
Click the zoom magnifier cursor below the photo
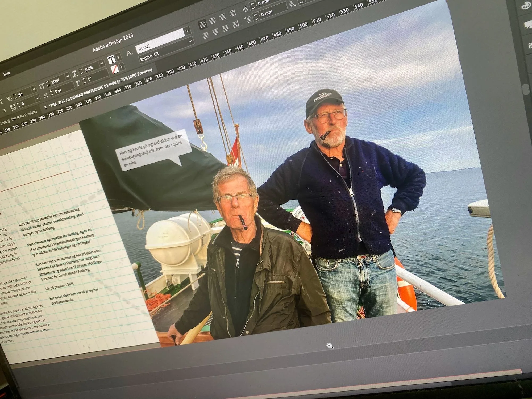(x=330, y=346)
